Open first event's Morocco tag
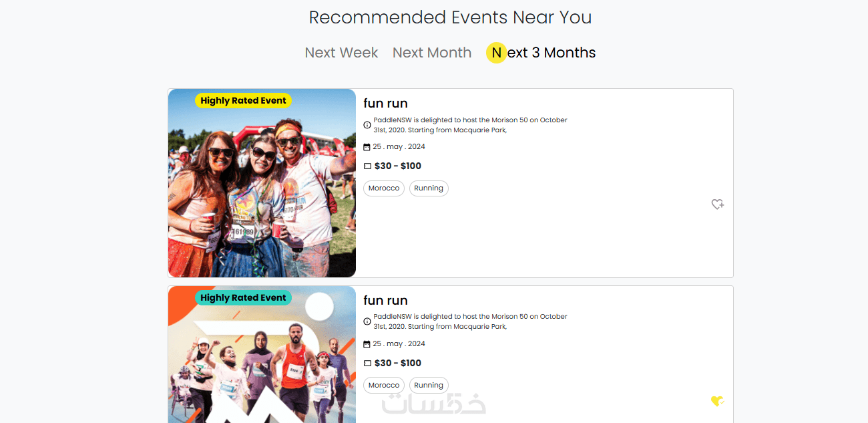 (384, 188)
